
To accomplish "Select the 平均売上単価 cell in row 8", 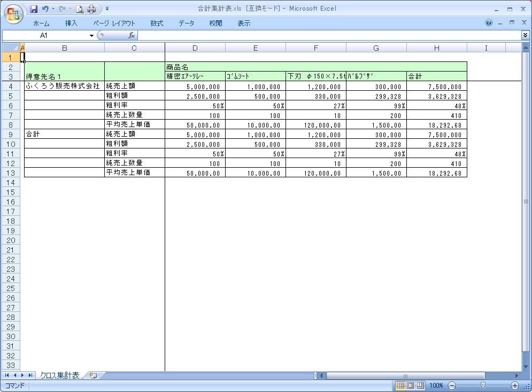I will click(135, 124).
